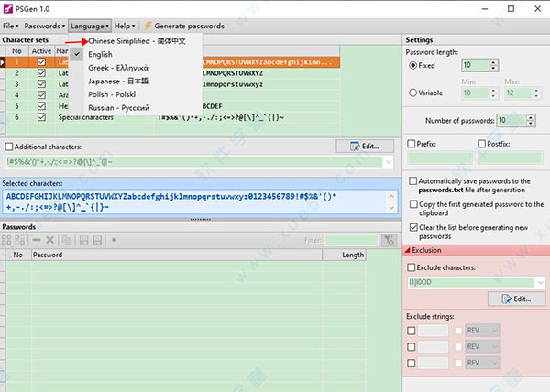Click the delete X icon in Passwords toolbar
The width and height of the screenshot is (550, 392).
tap(49, 240)
